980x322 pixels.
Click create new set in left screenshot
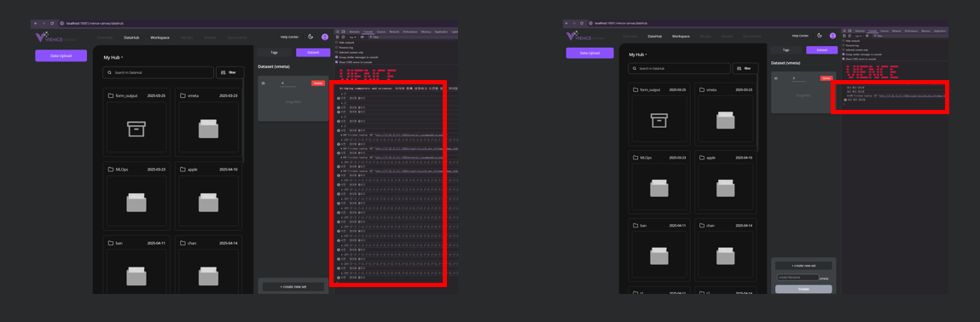293,286
